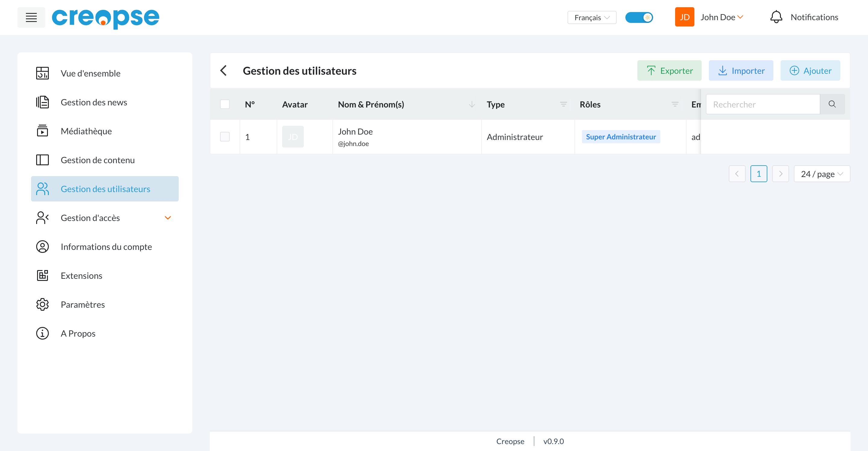Click the Gestion des utilisateurs users icon

pyautogui.click(x=42, y=189)
